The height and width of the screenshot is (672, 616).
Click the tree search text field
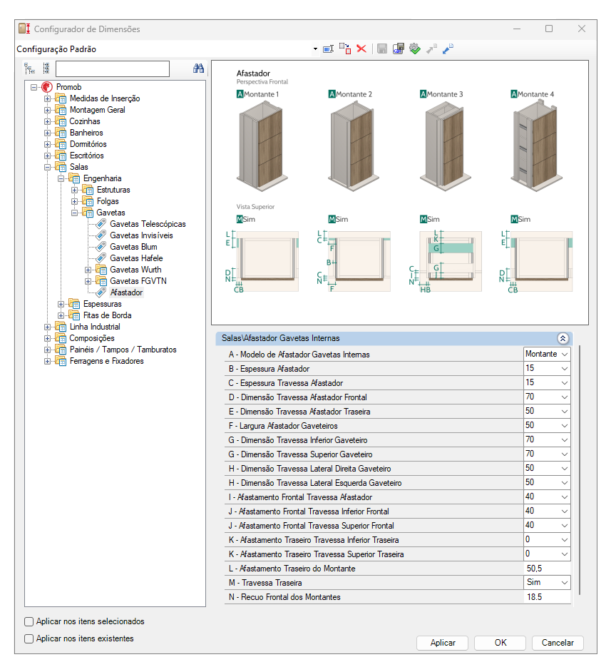[112, 68]
